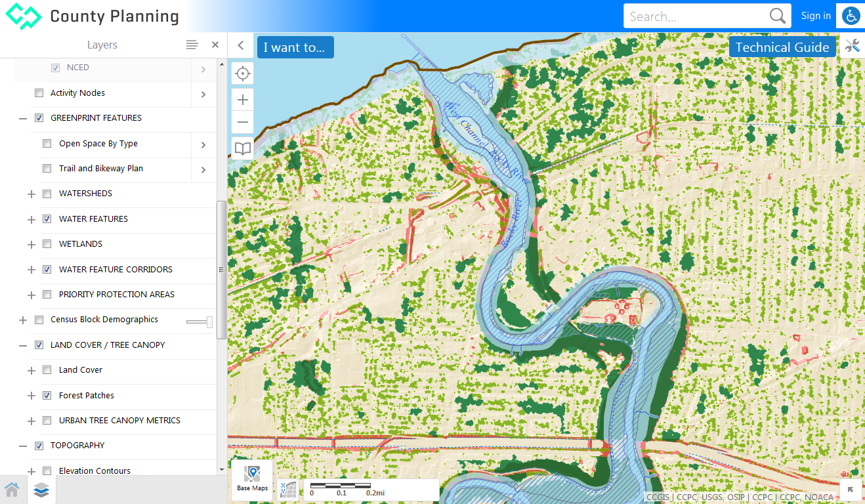Zoom out using the minus button
865x504 pixels.
point(243,123)
